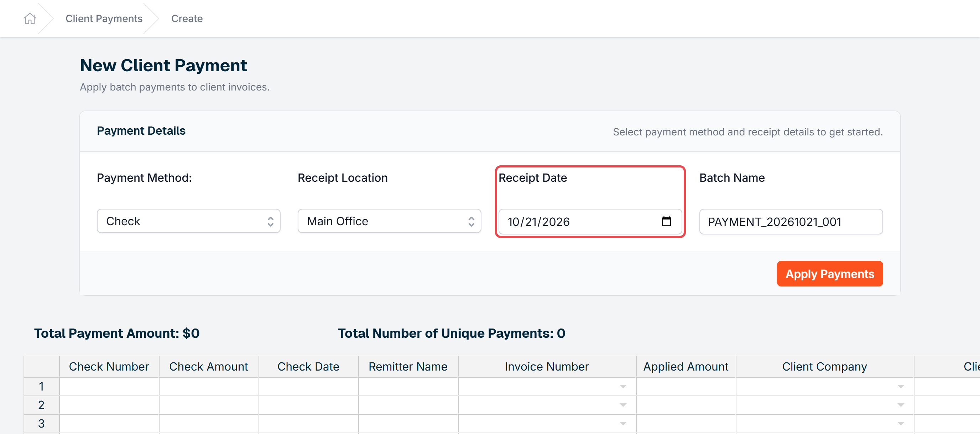Expand Client Company dropdown in row 1

[x=901, y=387]
